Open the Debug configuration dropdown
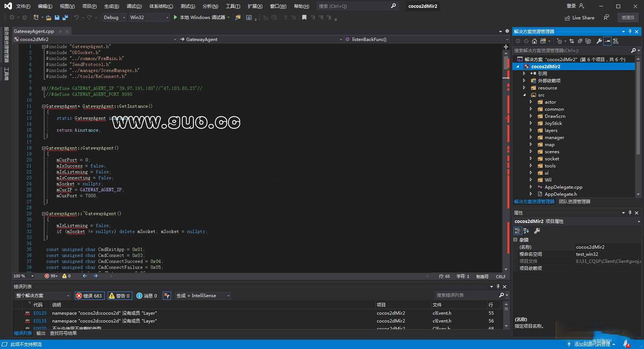 (x=114, y=18)
